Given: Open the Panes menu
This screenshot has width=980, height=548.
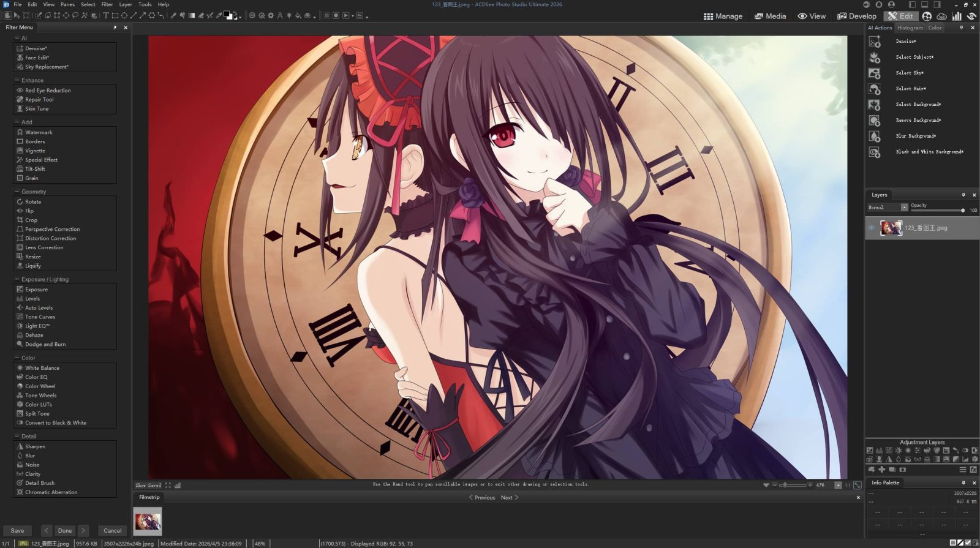Looking at the screenshot, I should (67, 4).
